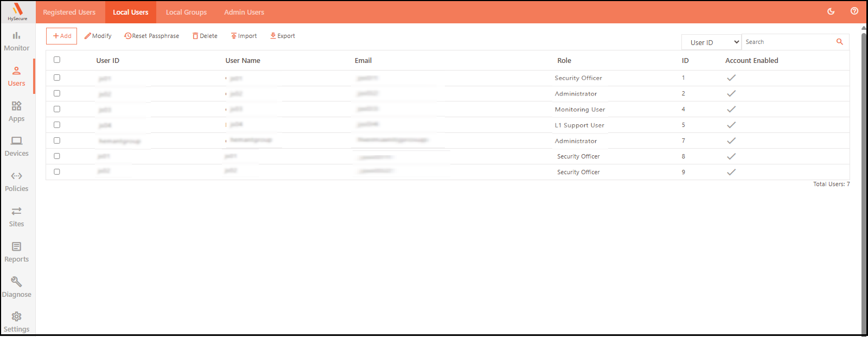Screen dimensions: 868x337
Task: Click the Export users button
Action: pos(283,36)
